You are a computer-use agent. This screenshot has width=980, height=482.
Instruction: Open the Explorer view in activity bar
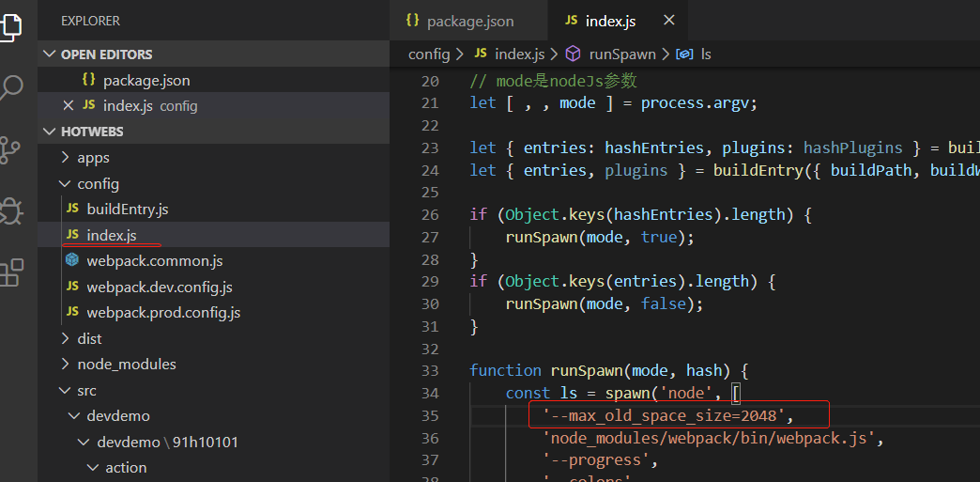pos(9,25)
